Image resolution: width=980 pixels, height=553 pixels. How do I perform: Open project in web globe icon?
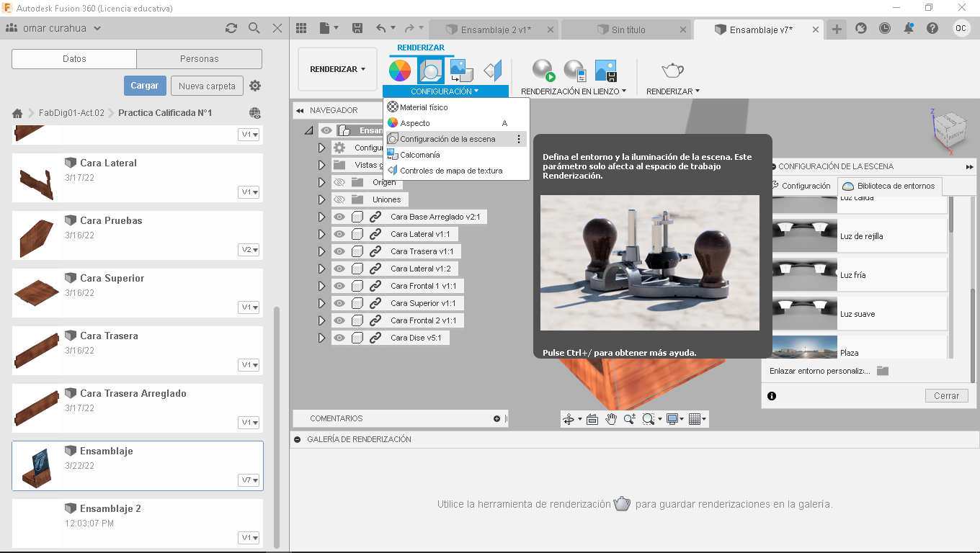[254, 113]
